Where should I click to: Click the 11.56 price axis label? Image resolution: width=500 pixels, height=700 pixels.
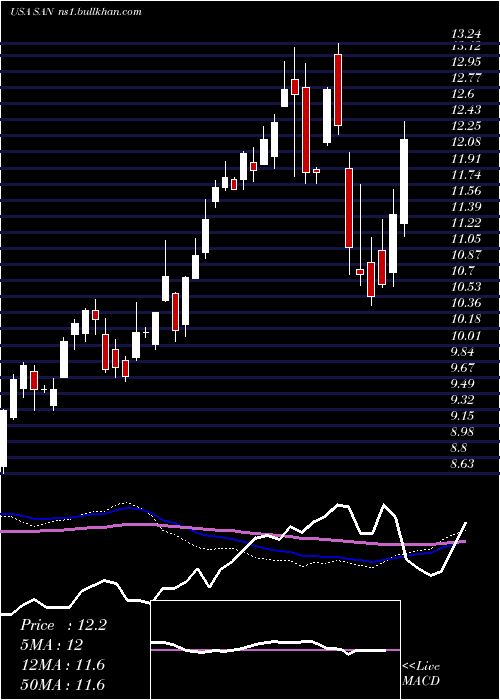tap(467, 191)
